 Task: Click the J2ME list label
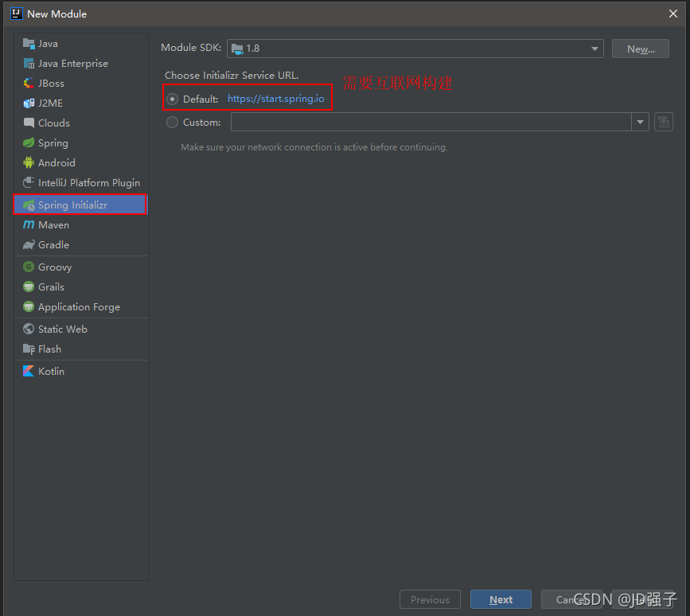click(50, 103)
